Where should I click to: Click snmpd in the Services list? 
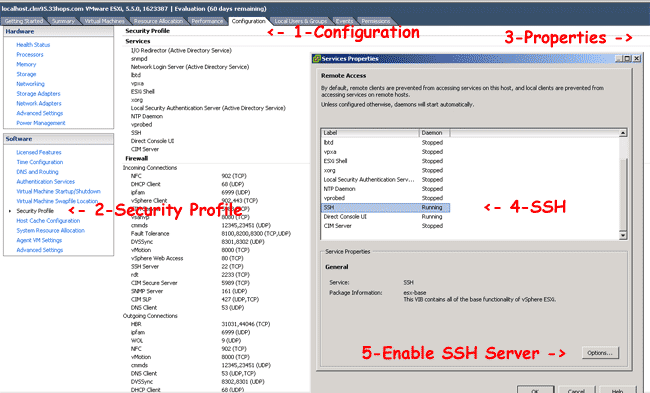[139, 59]
